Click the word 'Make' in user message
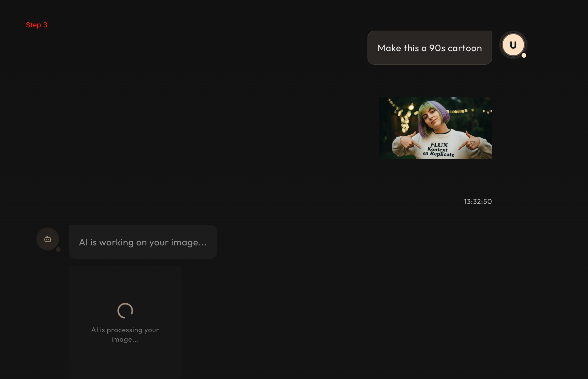Image resolution: width=588 pixels, height=379 pixels. [389, 48]
